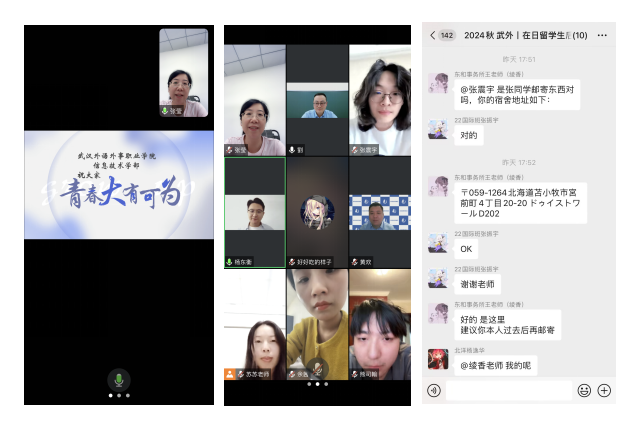Viewport: 641px width, 429px height.
Task: Select 杨东衡's highlighted video tile
Action: (254, 212)
